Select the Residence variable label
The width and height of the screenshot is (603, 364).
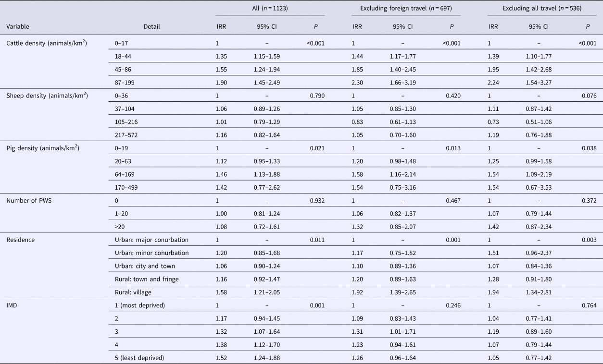coord(21,240)
